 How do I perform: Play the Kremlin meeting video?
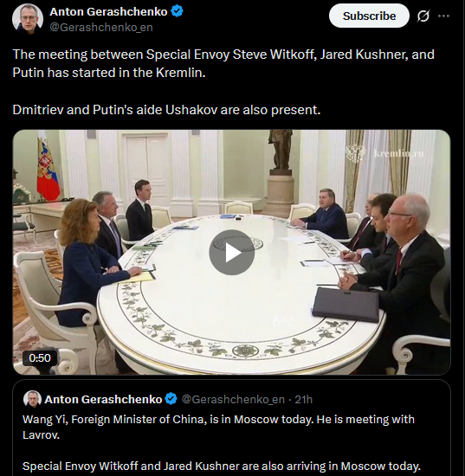coord(232,252)
